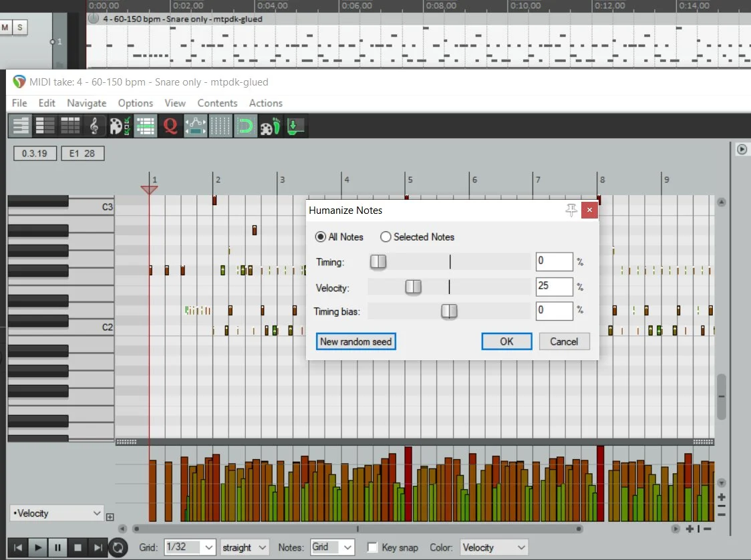The width and height of the screenshot is (751, 560).
Task: Add a CC lane with plus box
Action: pyautogui.click(x=110, y=517)
